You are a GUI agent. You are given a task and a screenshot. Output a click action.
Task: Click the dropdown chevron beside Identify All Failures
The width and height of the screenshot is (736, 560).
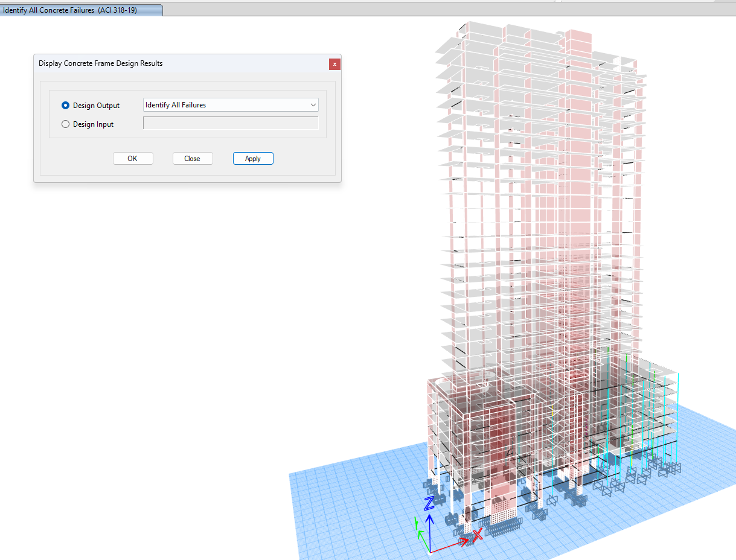(313, 105)
